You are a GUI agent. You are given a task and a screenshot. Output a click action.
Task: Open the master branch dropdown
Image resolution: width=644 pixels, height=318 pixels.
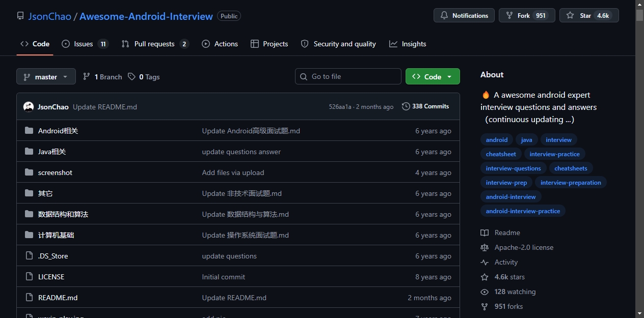click(46, 77)
